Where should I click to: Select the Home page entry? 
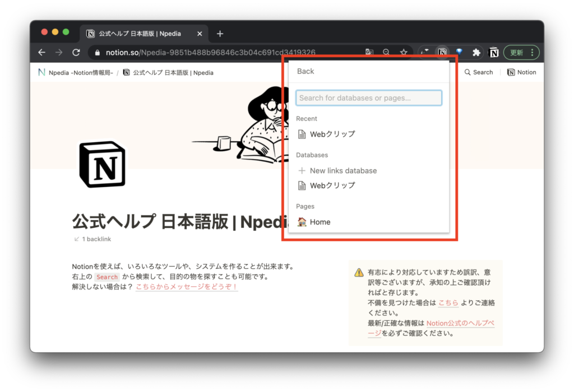[369, 222]
